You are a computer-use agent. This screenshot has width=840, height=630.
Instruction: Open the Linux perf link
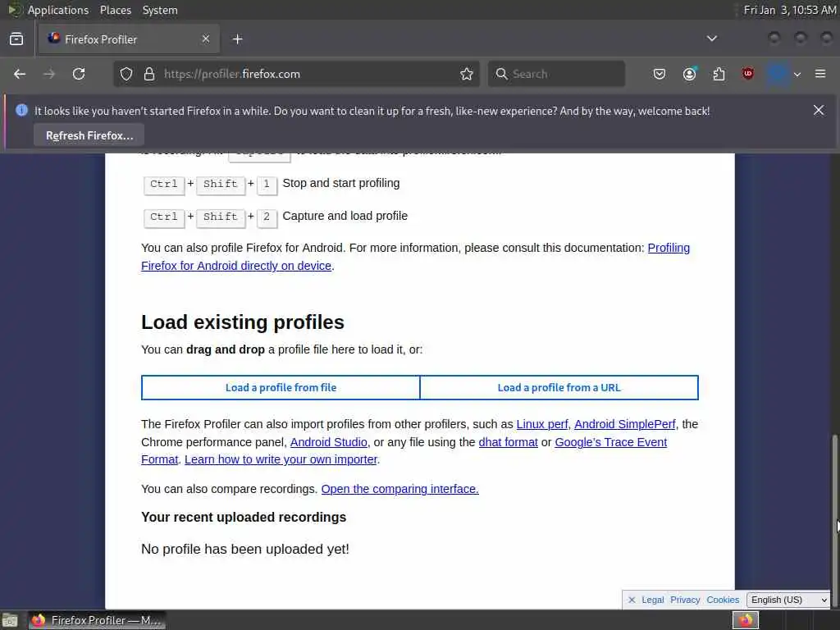tap(541, 424)
